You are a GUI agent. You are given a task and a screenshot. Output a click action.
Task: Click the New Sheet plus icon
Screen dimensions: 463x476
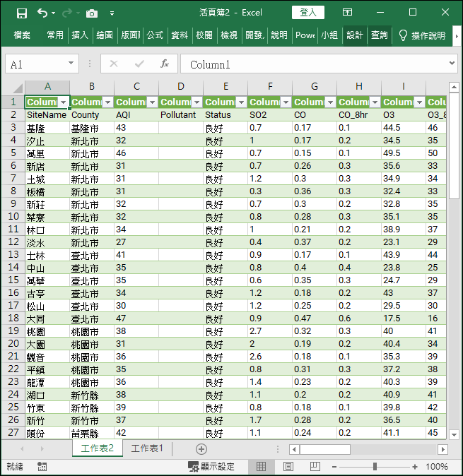click(201, 449)
